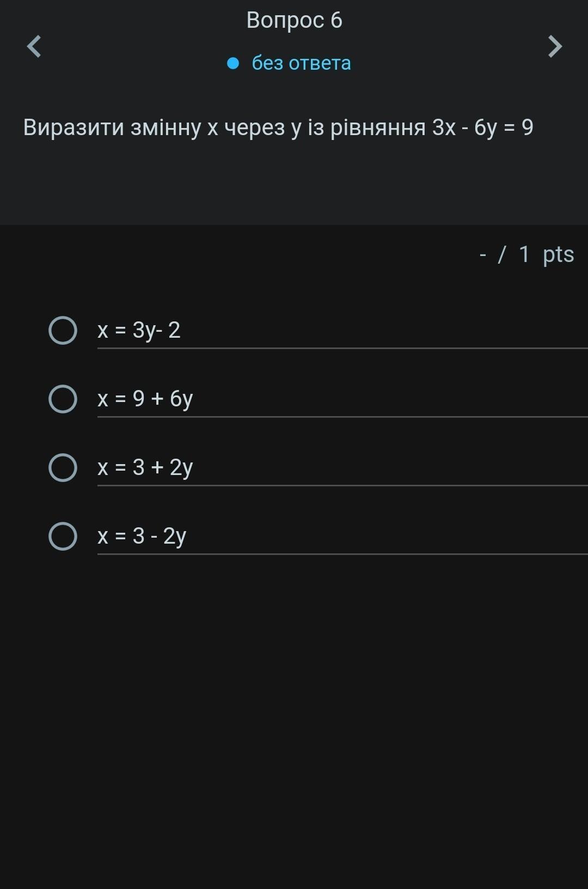Click the word "рівняння" in the question
Viewport: 588px width, 889px height.
click(x=378, y=127)
